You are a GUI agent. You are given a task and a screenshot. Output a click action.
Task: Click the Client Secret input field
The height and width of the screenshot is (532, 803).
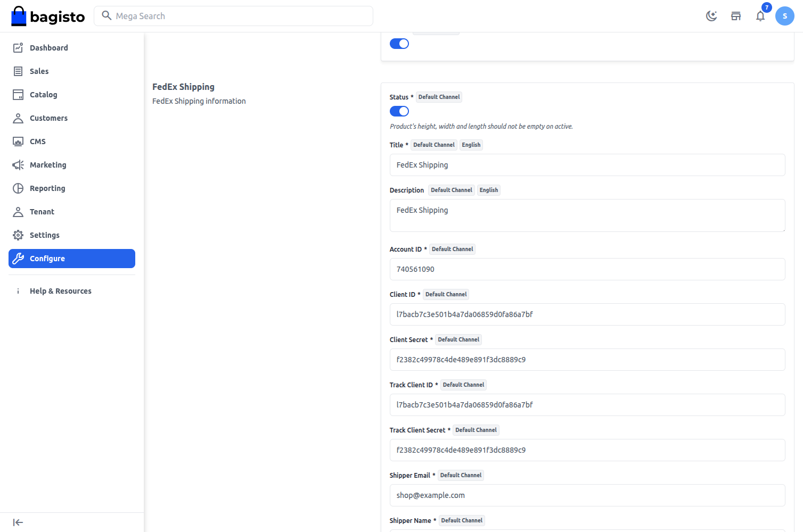[587, 360]
